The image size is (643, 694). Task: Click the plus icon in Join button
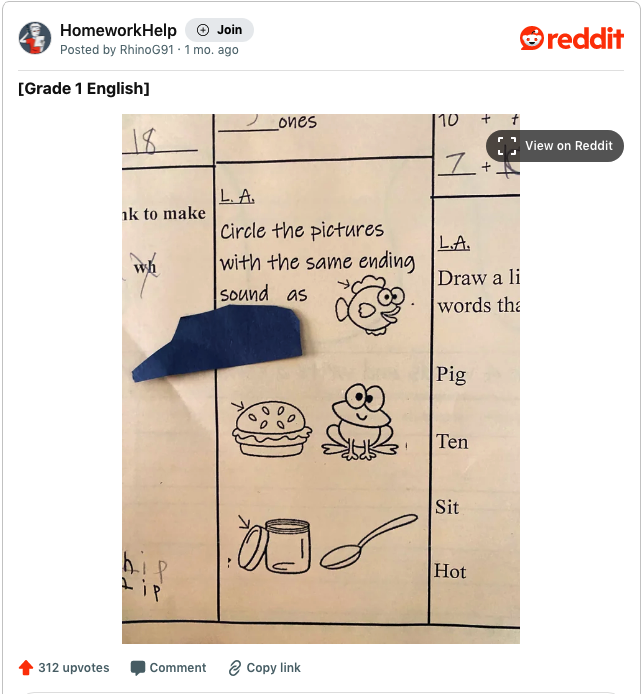coord(203,30)
